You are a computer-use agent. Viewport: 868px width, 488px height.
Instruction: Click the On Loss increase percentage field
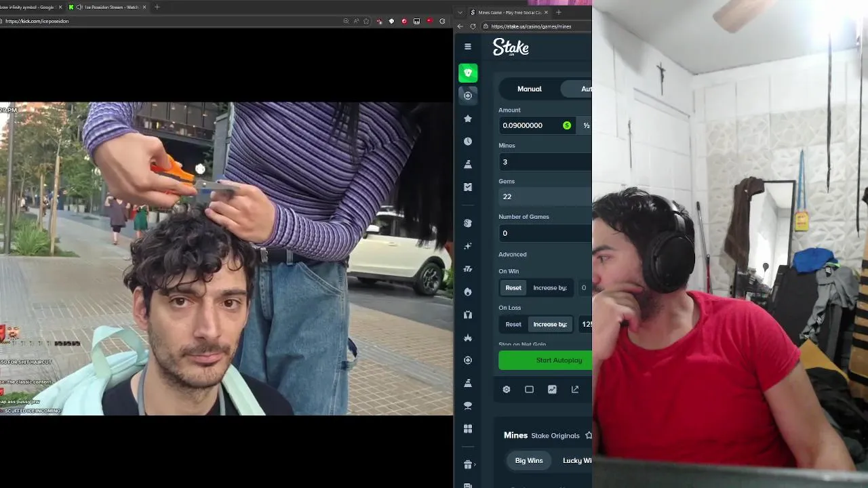pos(585,325)
